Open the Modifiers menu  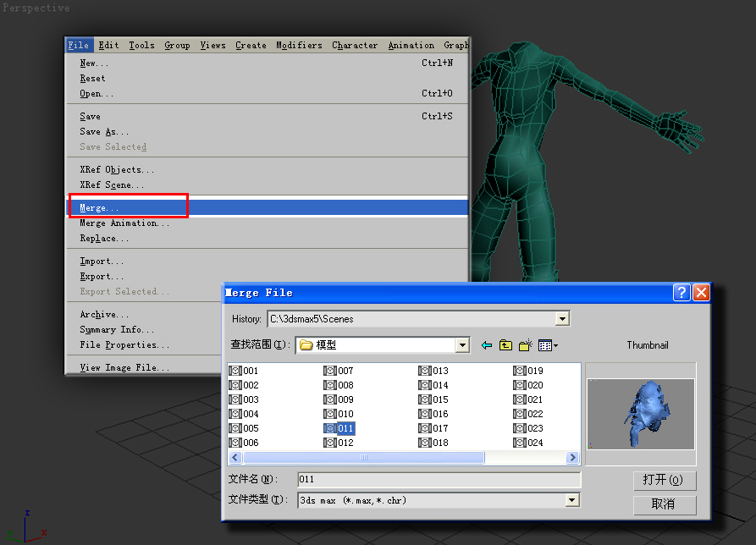[x=299, y=46]
